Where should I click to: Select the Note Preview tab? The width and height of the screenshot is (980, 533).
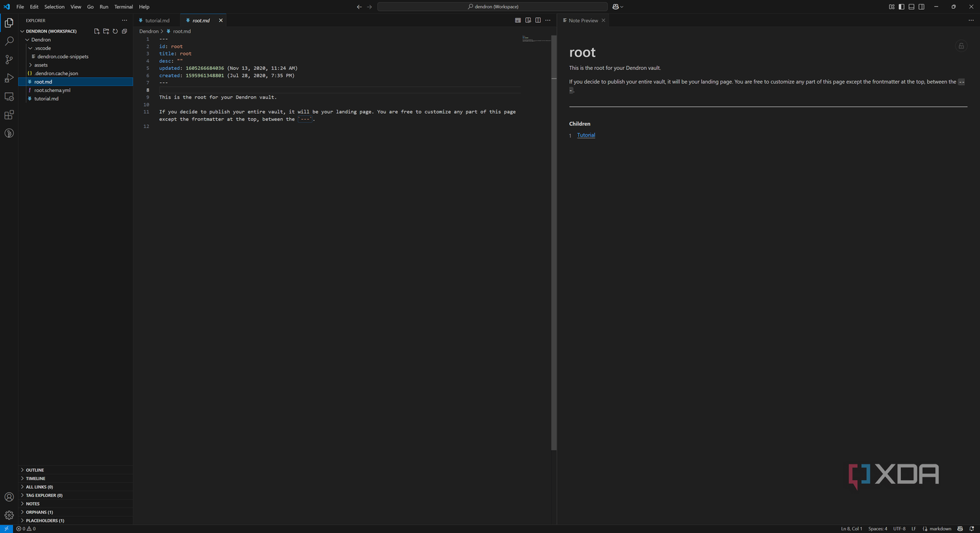tap(583, 20)
